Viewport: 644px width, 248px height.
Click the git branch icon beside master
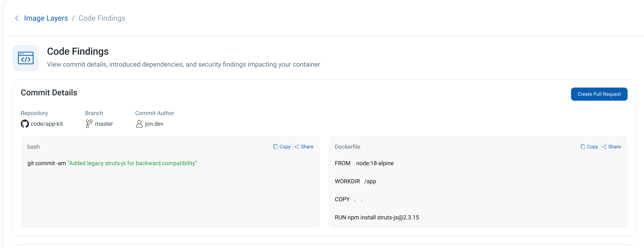89,124
